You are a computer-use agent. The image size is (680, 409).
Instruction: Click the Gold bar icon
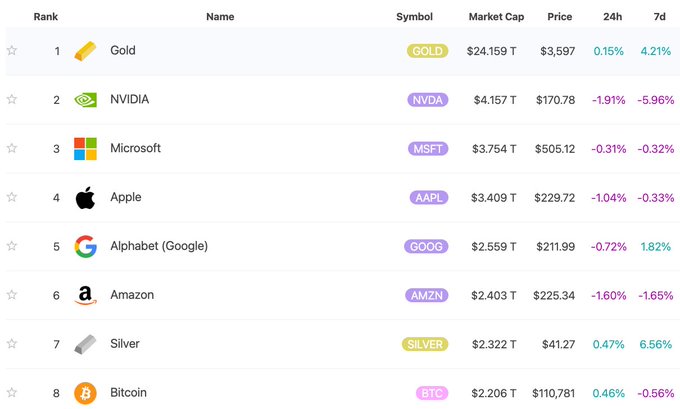[85, 51]
